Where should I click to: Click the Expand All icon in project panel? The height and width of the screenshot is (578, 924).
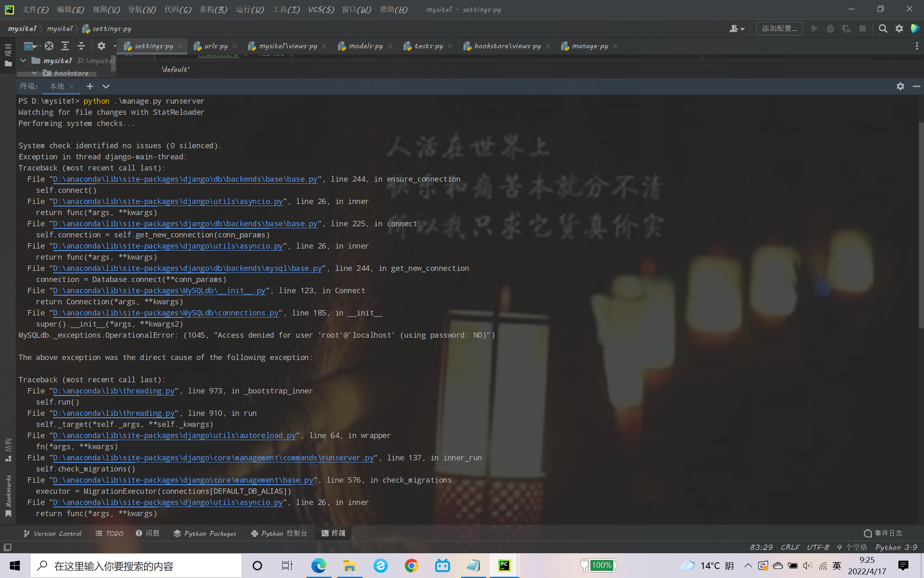(65, 46)
